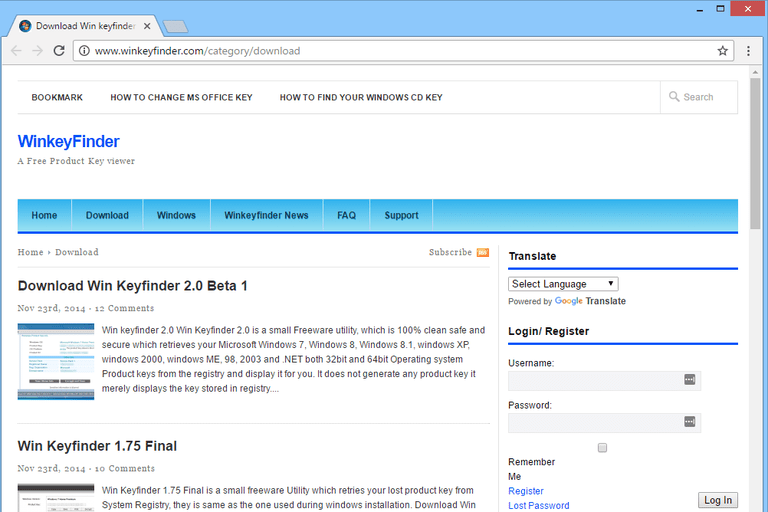The width and height of the screenshot is (768, 512).
Task: Click the 'A Free Product Key viewer' tagline
Action: pyautogui.click(x=76, y=161)
